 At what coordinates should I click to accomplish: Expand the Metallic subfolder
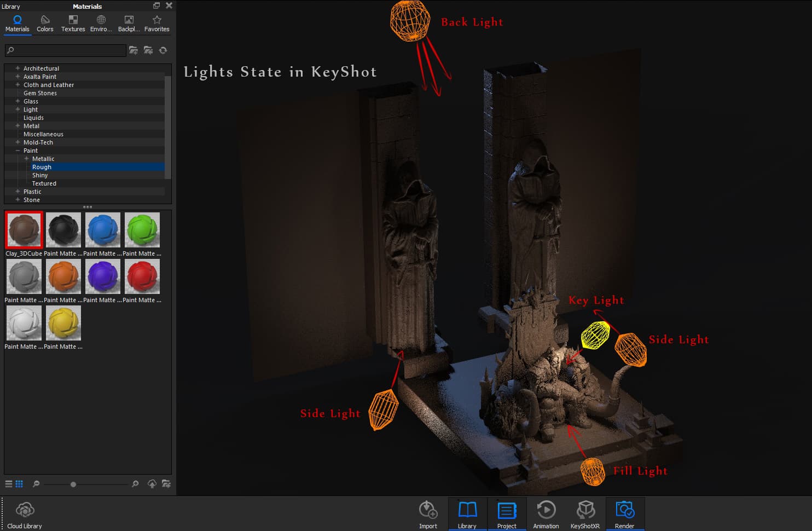(x=26, y=159)
